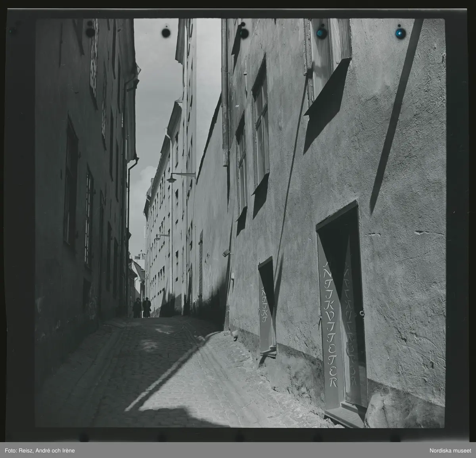476x458 pixels.
Task: Click the small box mounted on the shadowed wall
Action: pyautogui.click(x=225, y=253)
